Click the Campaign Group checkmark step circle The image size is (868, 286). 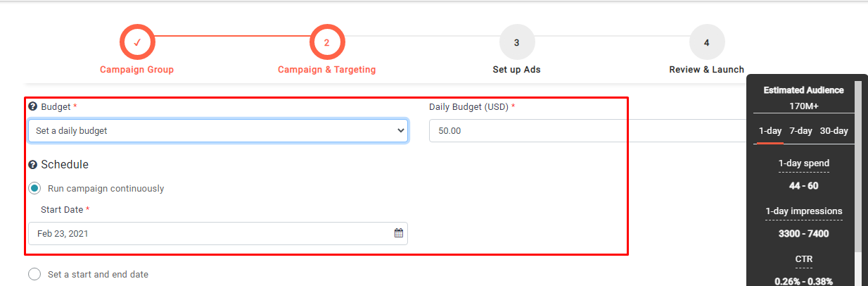[x=137, y=42]
